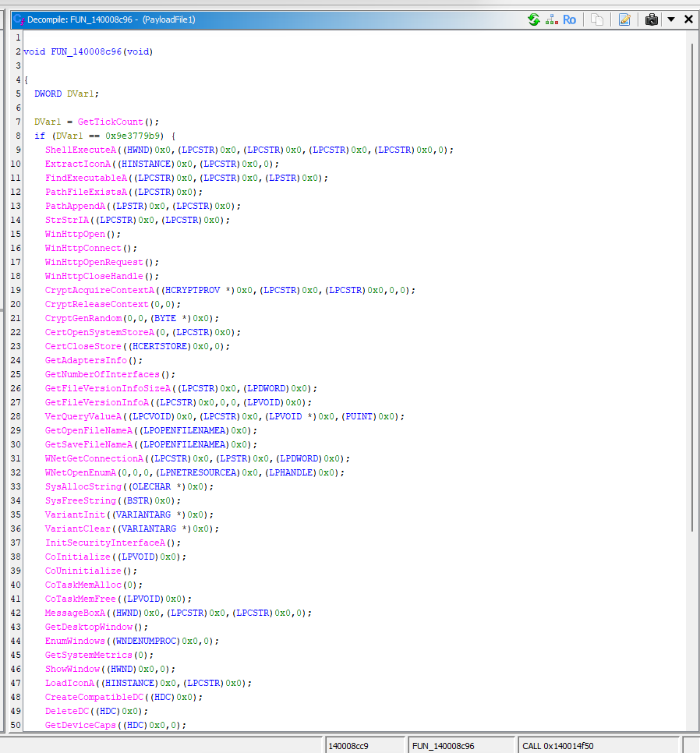Select EnumWindows call

pos(75,641)
